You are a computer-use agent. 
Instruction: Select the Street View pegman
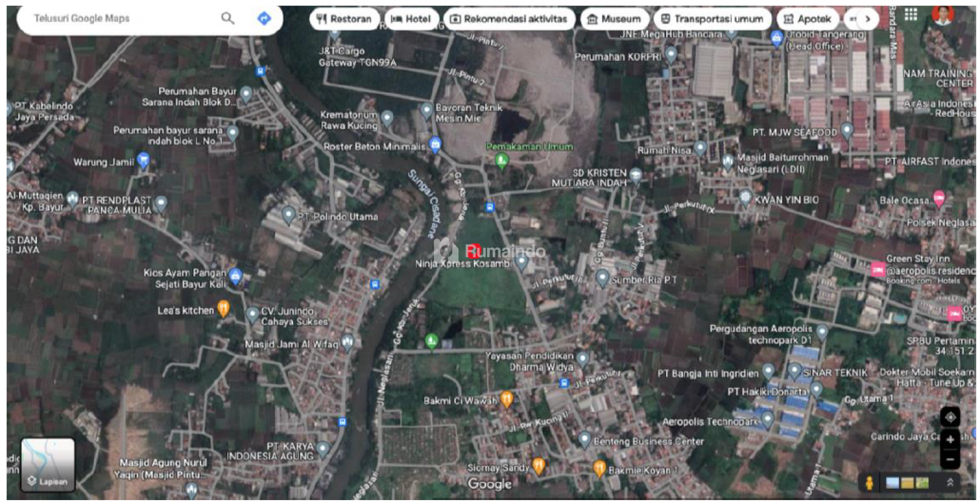(x=870, y=483)
